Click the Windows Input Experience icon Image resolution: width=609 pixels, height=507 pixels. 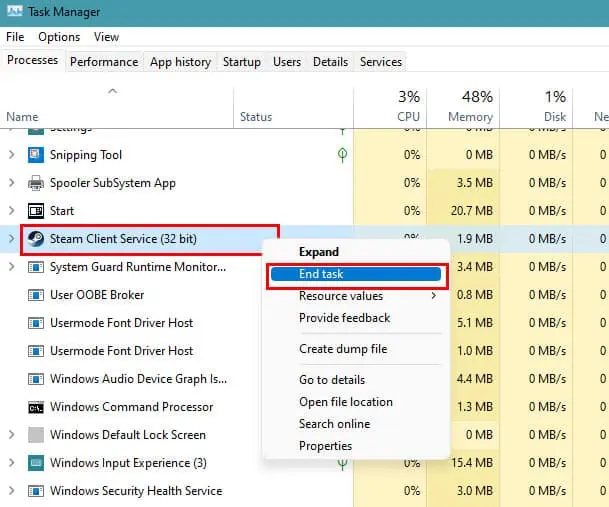(36, 463)
